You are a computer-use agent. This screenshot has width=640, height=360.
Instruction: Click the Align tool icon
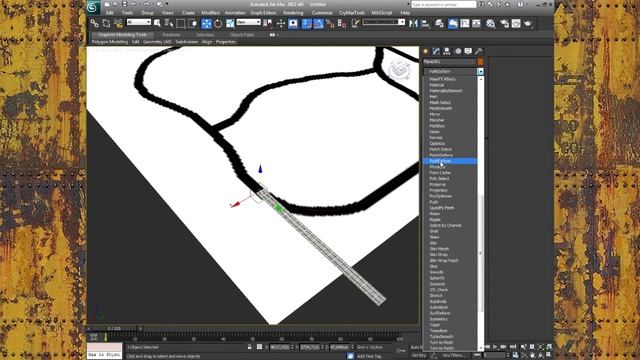pyautogui.click(x=425, y=24)
